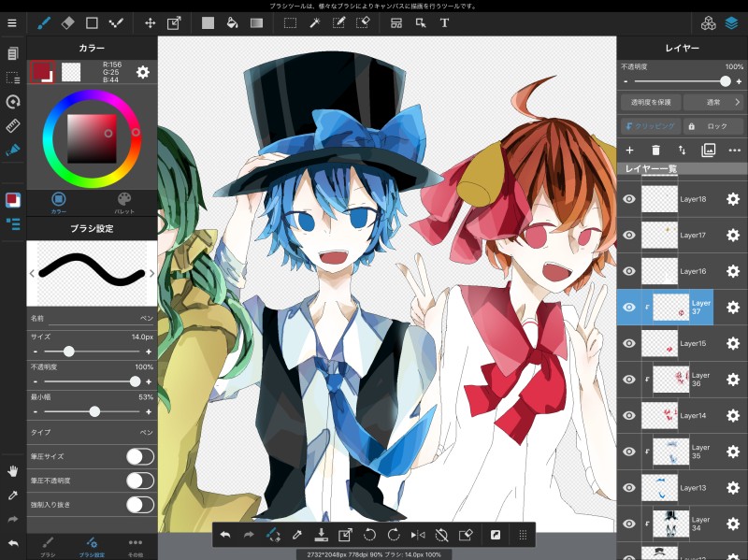Open Layer17 settings gear

click(x=733, y=235)
